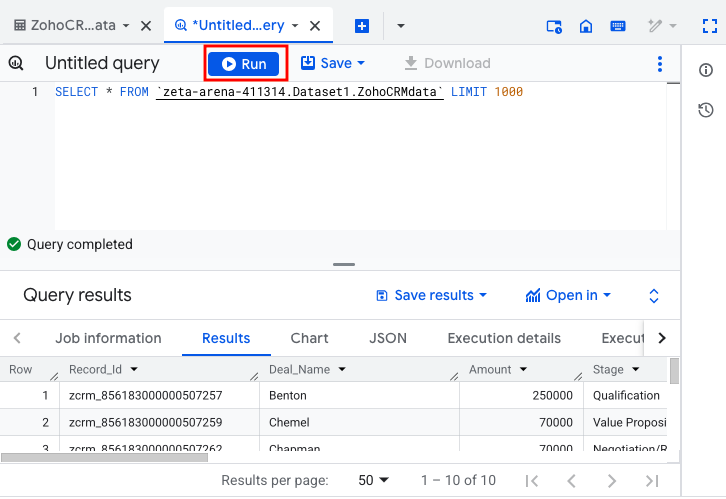Open the Save dropdown arrow
Image resolution: width=726 pixels, height=499 pixels.
(361, 63)
